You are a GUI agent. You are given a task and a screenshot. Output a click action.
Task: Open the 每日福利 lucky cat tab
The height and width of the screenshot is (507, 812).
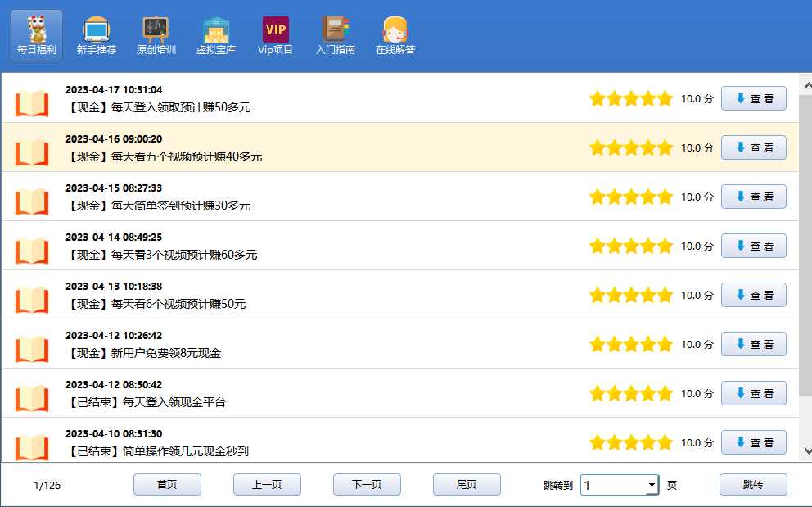37,35
